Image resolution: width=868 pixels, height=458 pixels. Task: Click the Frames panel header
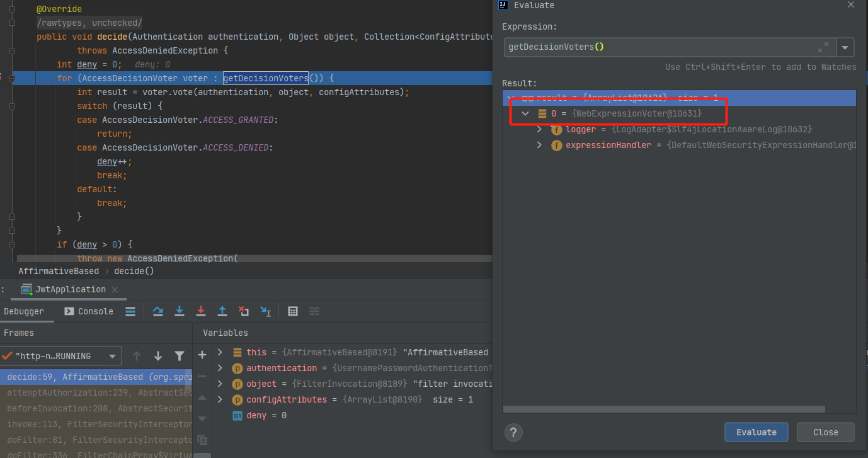19,333
